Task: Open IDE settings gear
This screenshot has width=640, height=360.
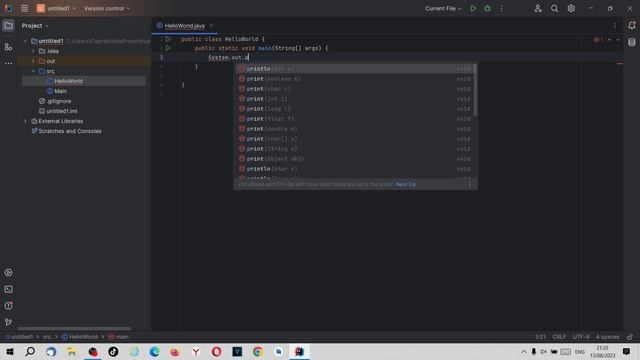Action: (571, 8)
